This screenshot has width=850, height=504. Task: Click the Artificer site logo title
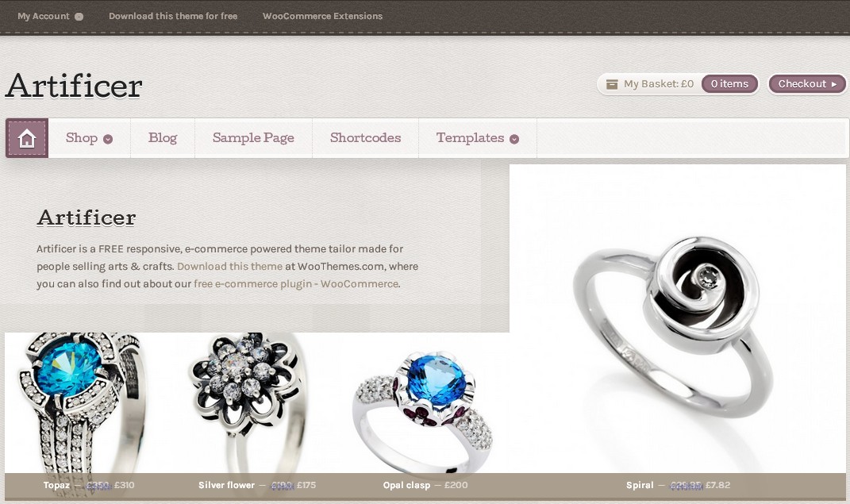(75, 87)
